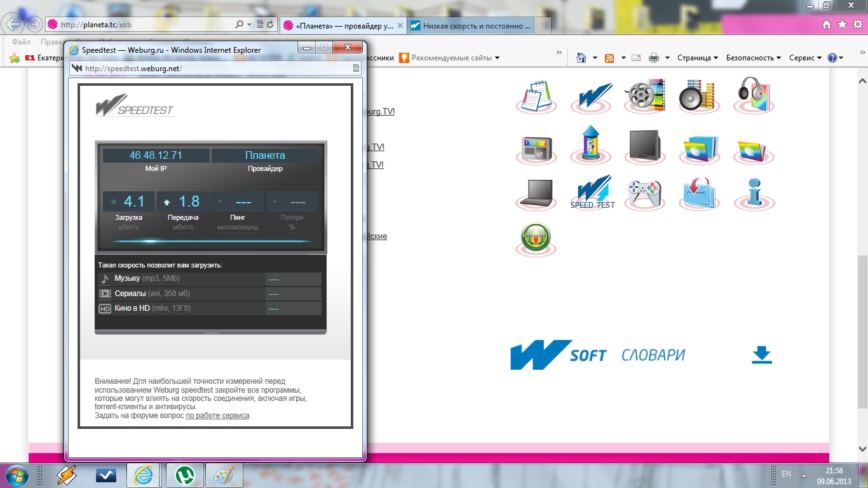
Task: Open the Страница dropdown menu
Action: click(698, 58)
